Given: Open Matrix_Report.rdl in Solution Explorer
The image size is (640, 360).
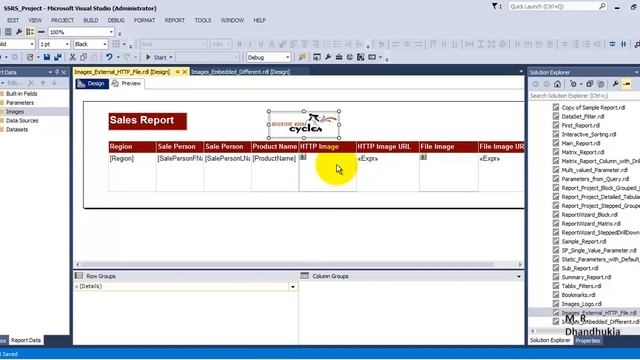Looking at the screenshot, I should click(x=582, y=152).
